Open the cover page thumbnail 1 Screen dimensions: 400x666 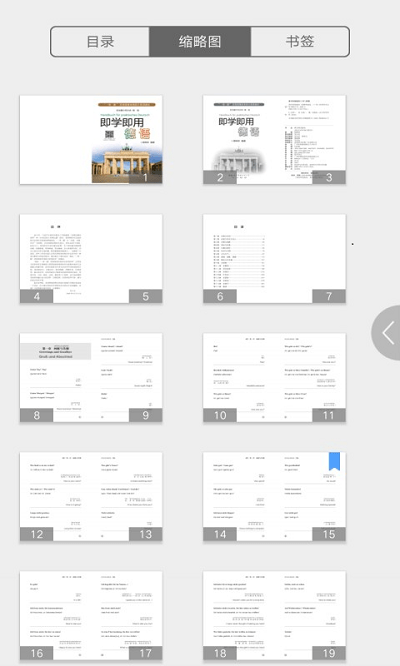[x=91, y=140]
